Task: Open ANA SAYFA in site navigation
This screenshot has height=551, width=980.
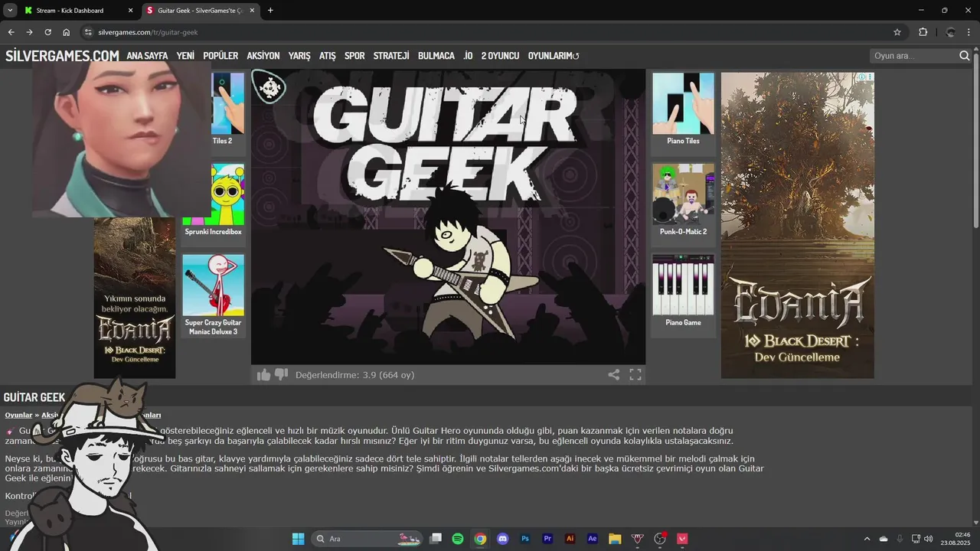Action: (x=147, y=56)
